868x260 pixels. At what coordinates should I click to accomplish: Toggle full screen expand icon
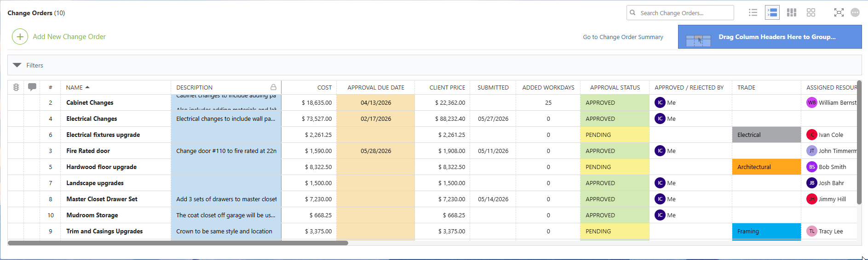point(839,12)
